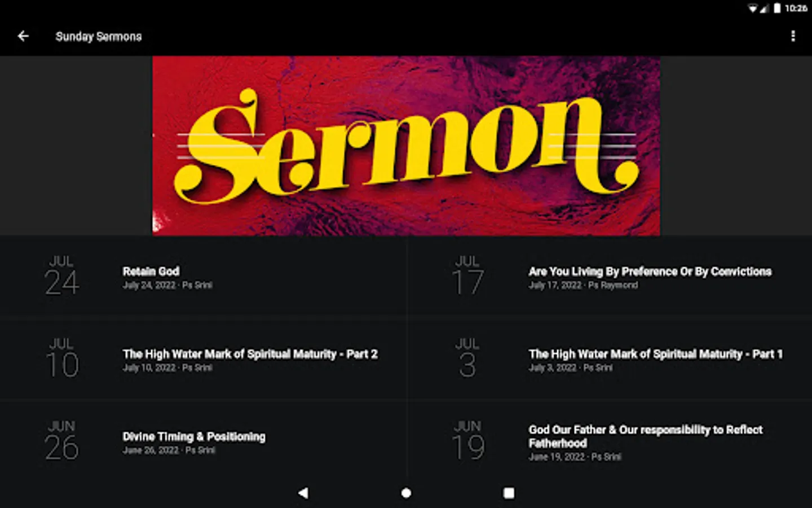The width and height of the screenshot is (812, 508).
Task: Open Are You Living By Preference sermon
Action: point(610,278)
